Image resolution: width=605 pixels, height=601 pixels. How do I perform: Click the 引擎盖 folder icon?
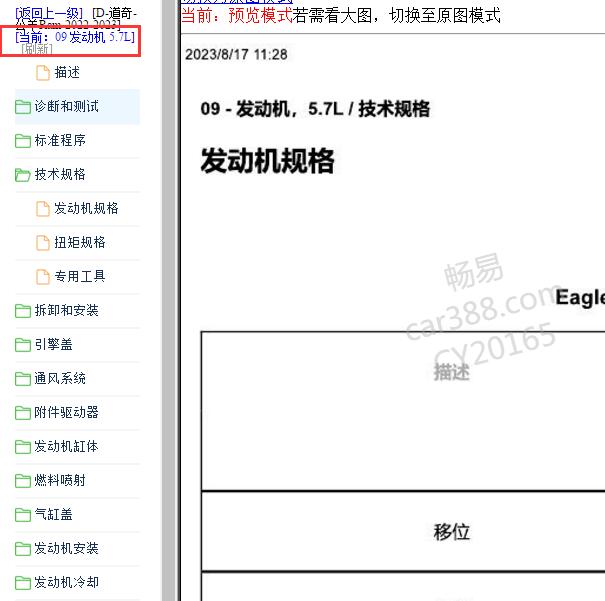pos(23,344)
